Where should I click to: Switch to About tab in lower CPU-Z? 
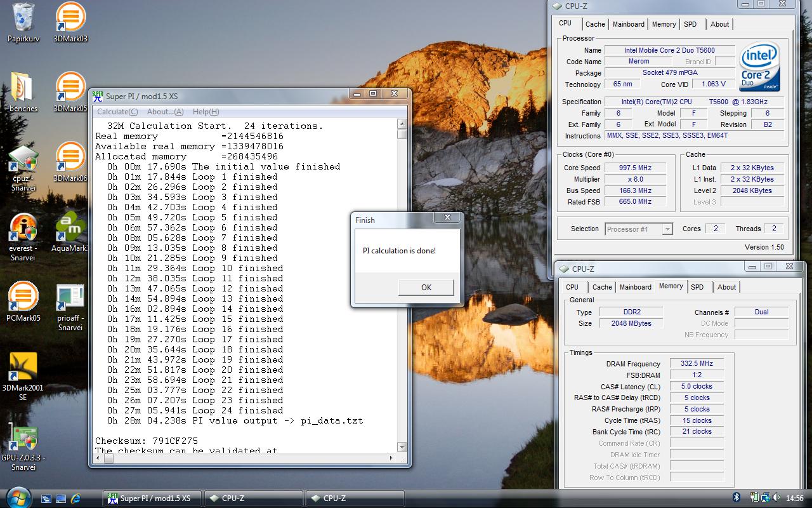(x=726, y=287)
